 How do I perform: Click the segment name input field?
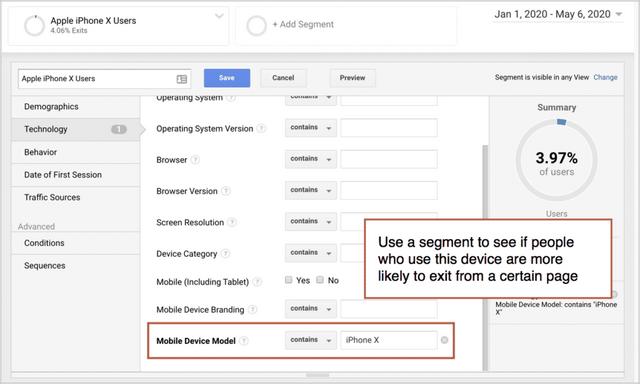point(104,79)
